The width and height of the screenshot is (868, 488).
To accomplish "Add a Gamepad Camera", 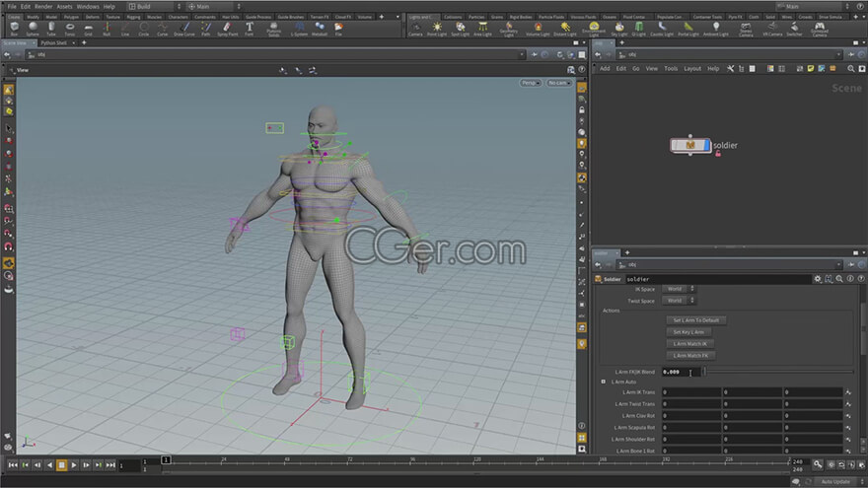I will click(820, 29).
